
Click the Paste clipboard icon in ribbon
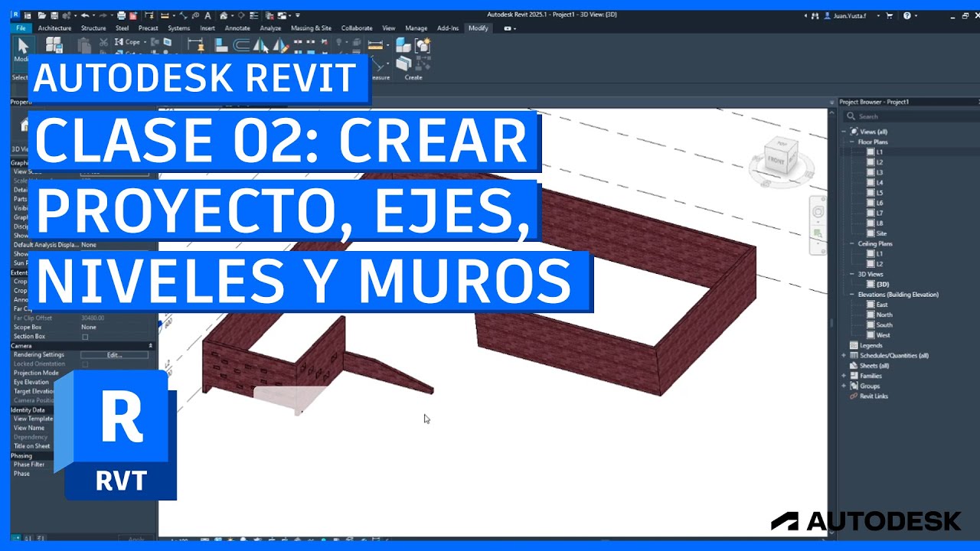[x=84, y=45]
